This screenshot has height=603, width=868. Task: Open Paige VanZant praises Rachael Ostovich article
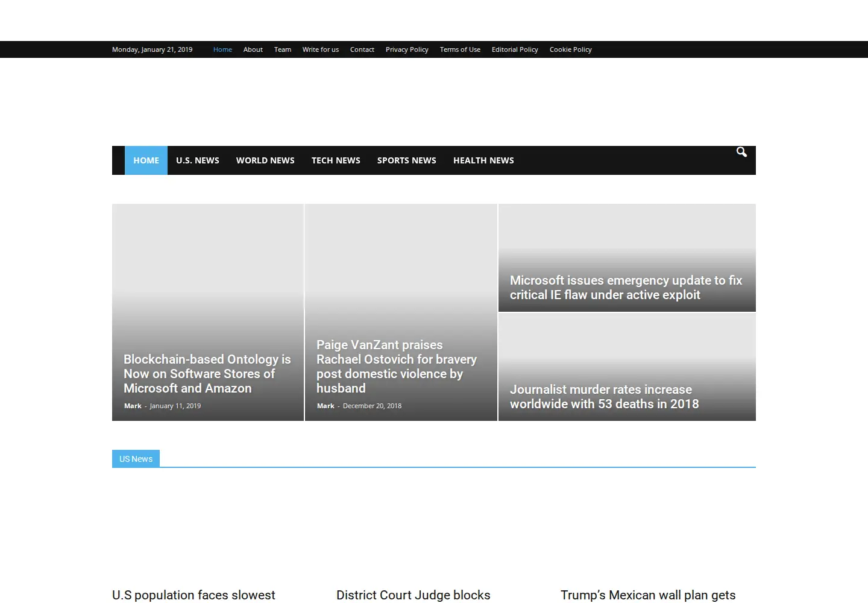pos(397,367)
